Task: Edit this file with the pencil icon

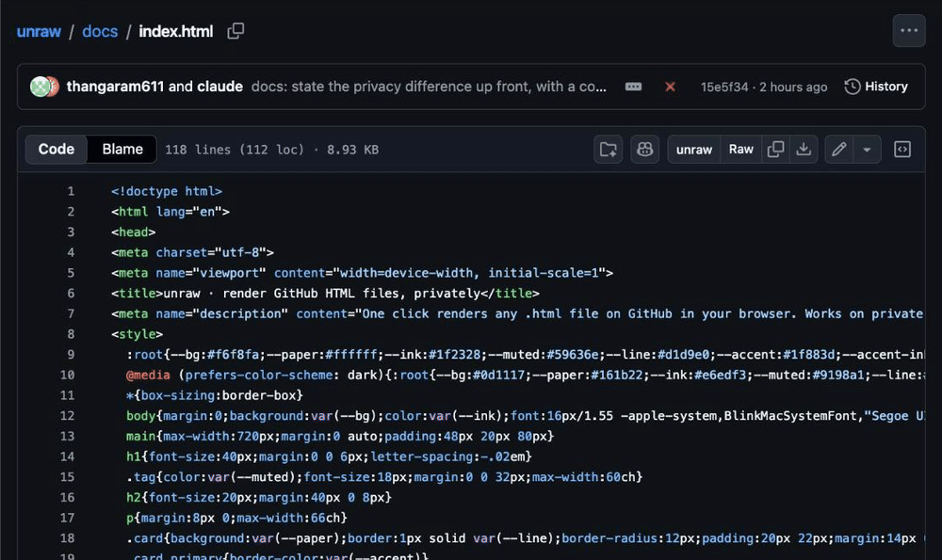Action: coord(839,150)
